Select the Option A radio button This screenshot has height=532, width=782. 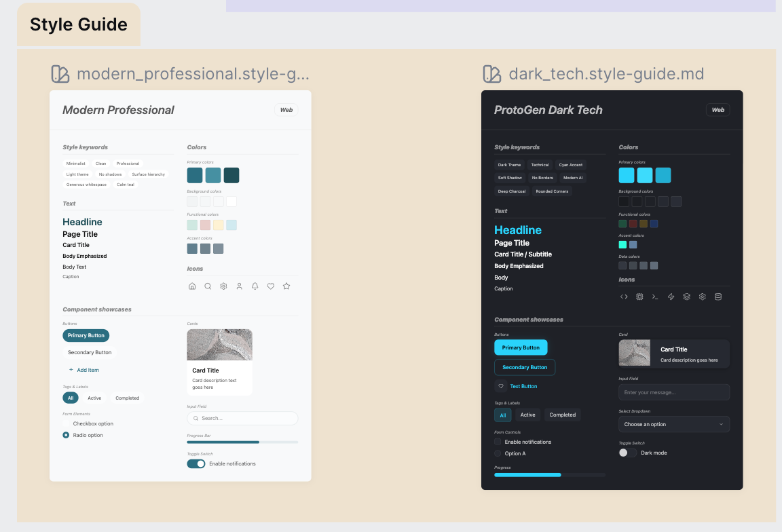498,453
